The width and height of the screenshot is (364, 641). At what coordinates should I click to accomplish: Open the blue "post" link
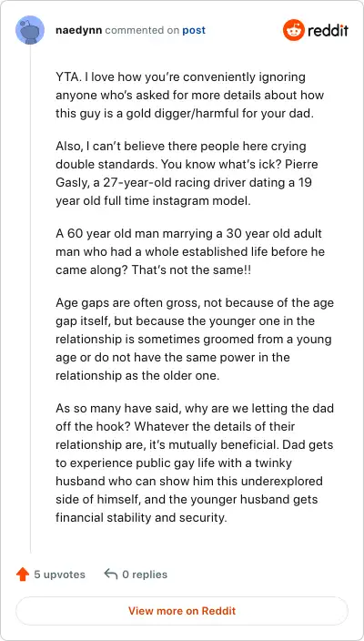[x=194, y=31]
